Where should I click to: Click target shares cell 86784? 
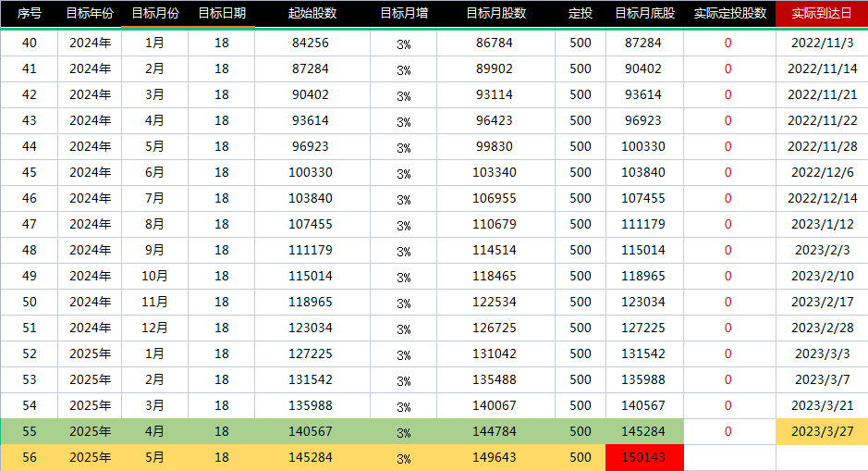tap(495, 43)
